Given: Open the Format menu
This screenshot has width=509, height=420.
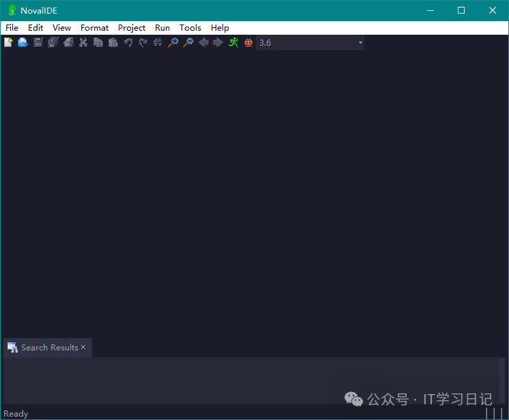Looking at the screenshot, I should (94, 28).
